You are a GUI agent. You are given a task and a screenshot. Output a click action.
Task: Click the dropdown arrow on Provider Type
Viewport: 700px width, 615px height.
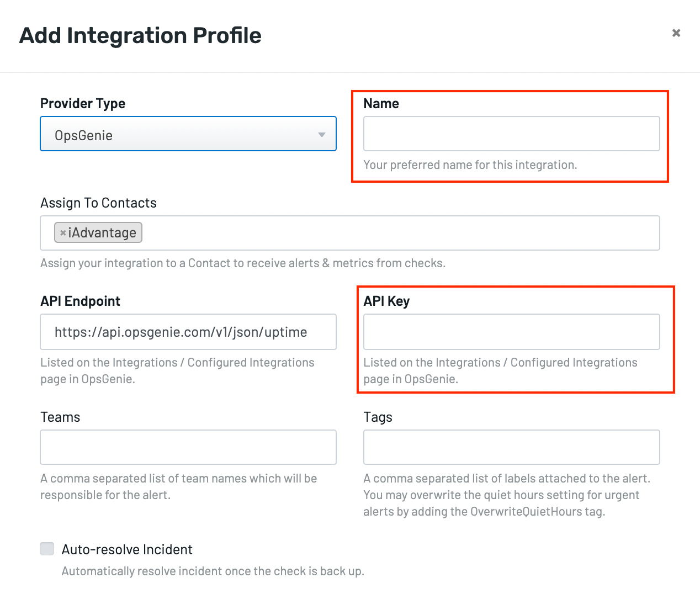[x=322, y=134]
